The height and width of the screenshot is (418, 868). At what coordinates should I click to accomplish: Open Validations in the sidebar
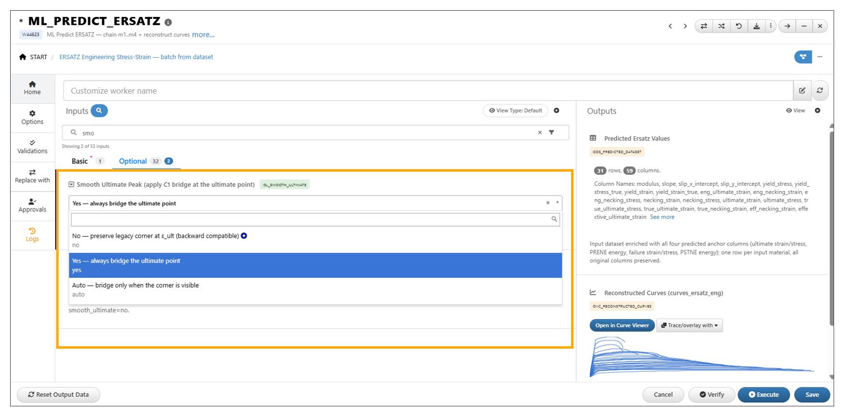pos(32,147)
